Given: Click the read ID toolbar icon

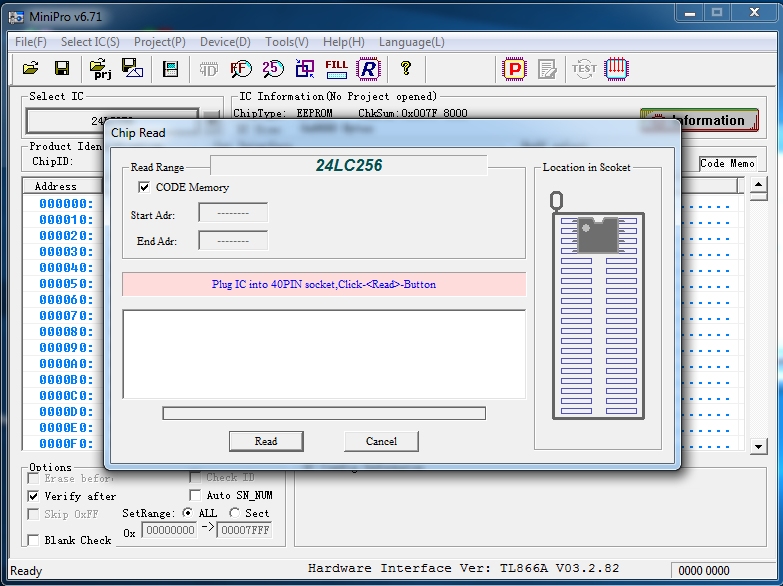Looking at the screenshot, I should coord(208,69).
